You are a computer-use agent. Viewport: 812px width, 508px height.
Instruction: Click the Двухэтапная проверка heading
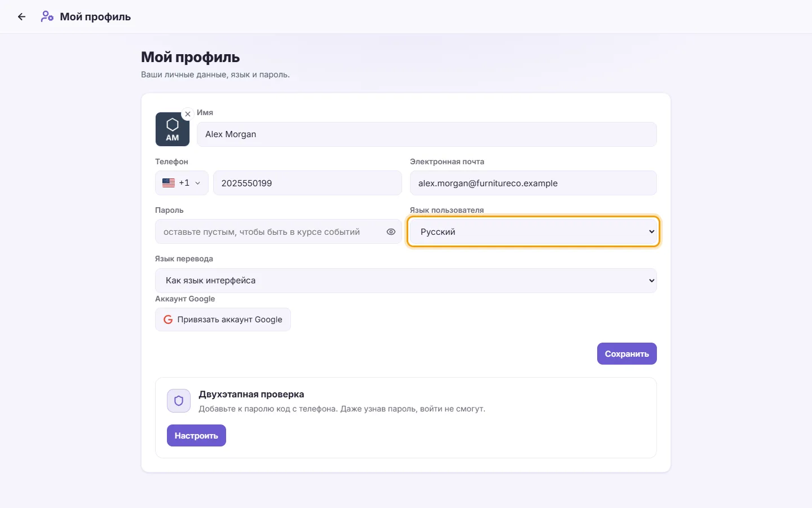(251, 395)
